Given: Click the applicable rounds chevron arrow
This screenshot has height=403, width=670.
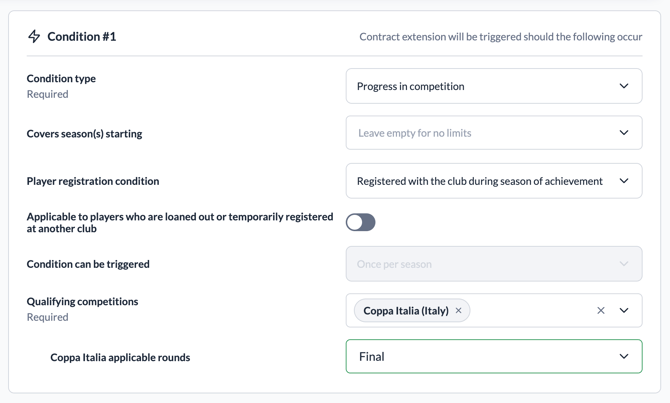Looking at the screenshot, I should [x=624, y=357].
